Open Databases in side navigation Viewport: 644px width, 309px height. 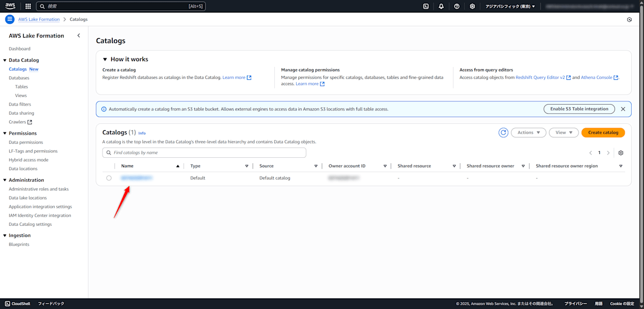click(x=19, y=78)
